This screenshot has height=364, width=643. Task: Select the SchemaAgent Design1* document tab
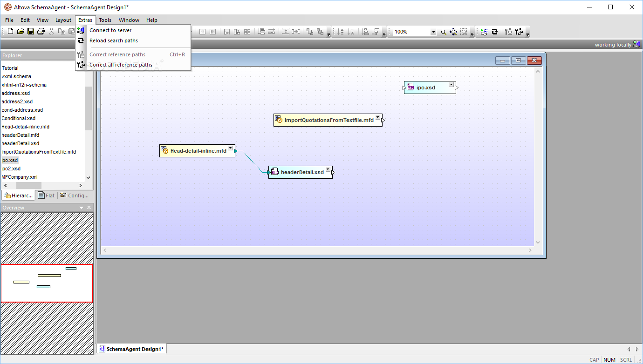pos(131,349)
